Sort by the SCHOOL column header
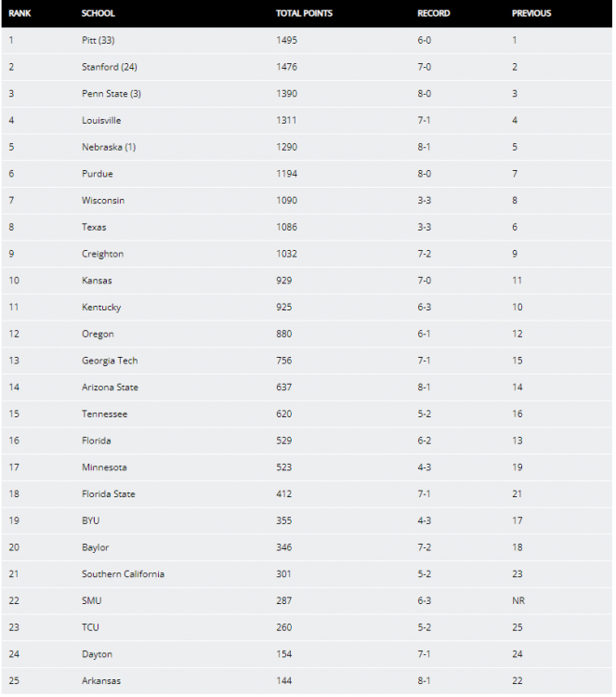Image resolution: width=616 pixels, height=697 pixels. (x=98, y=14)
